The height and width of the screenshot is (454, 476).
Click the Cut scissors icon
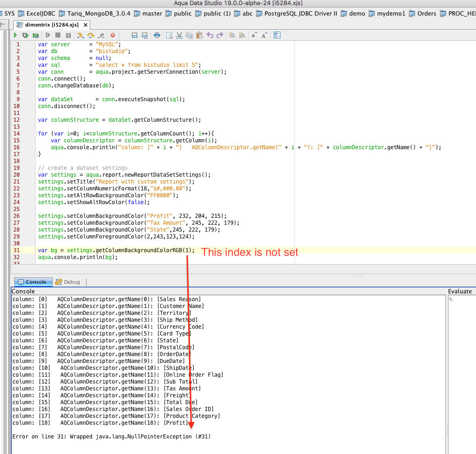[x=179, y=35]
